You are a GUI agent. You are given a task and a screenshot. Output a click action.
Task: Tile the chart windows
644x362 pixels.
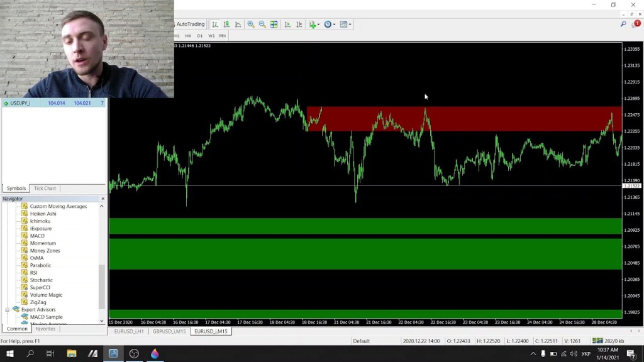pyautogui.click(x=274, y=24)
